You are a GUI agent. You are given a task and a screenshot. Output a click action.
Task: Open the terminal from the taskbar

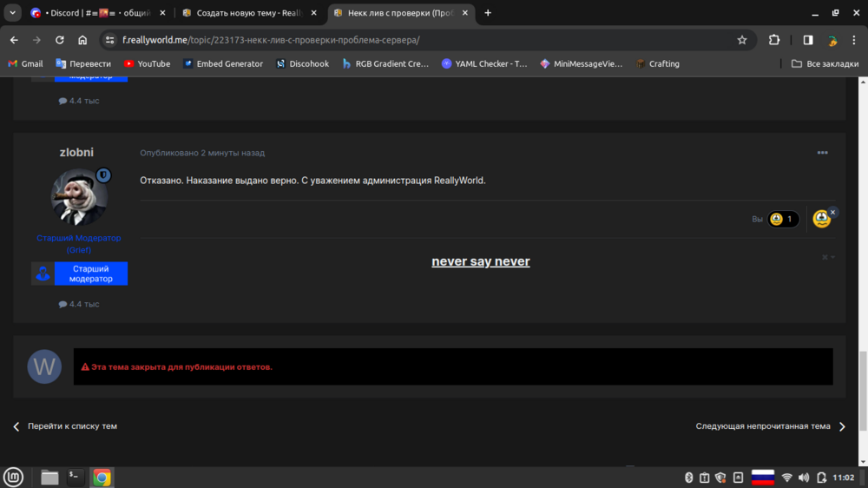coord(75,477)
